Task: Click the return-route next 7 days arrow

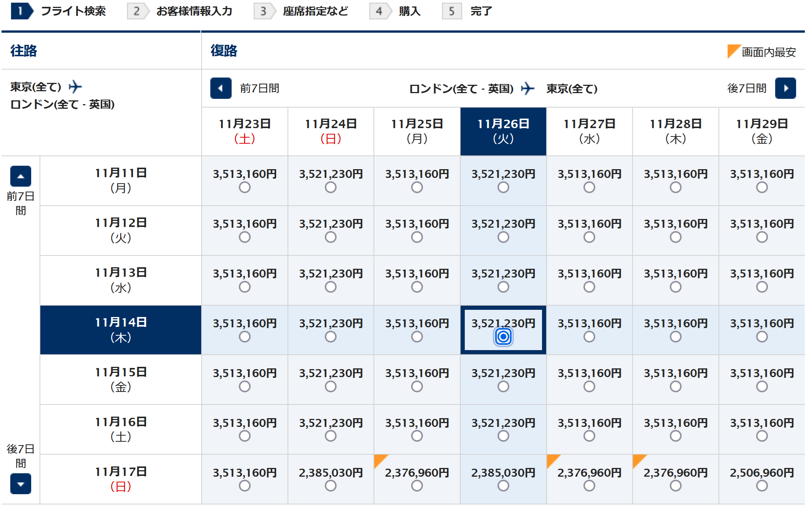Action: coord(785,88)
